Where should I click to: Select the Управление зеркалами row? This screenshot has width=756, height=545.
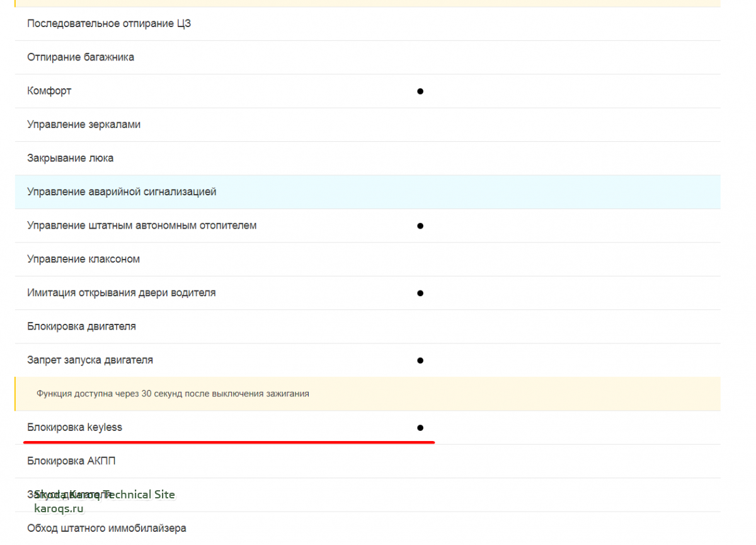(84, 125)
